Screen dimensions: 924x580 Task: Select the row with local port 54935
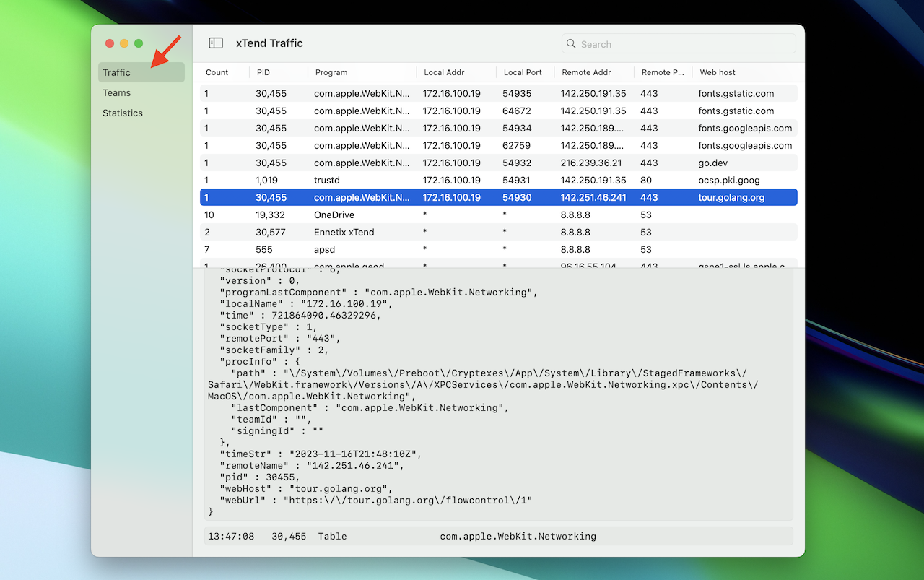coord(499,93)
